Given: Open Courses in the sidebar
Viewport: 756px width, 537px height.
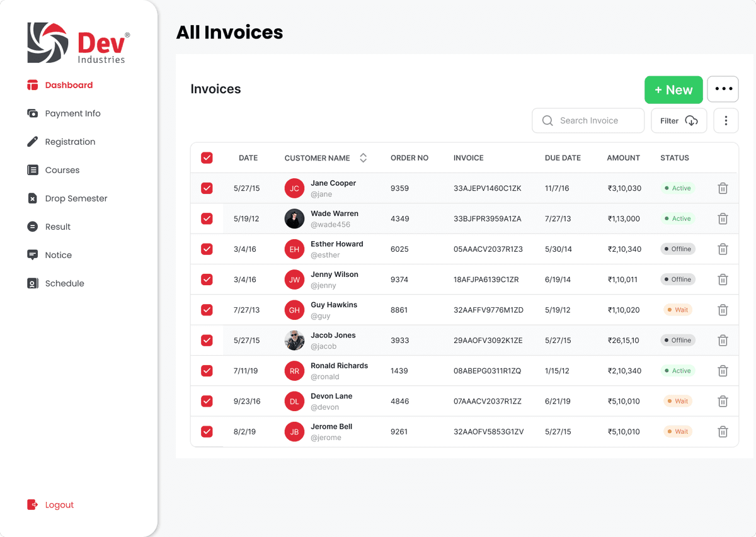Looking at the screenshot, I should [x=62, y=170].
